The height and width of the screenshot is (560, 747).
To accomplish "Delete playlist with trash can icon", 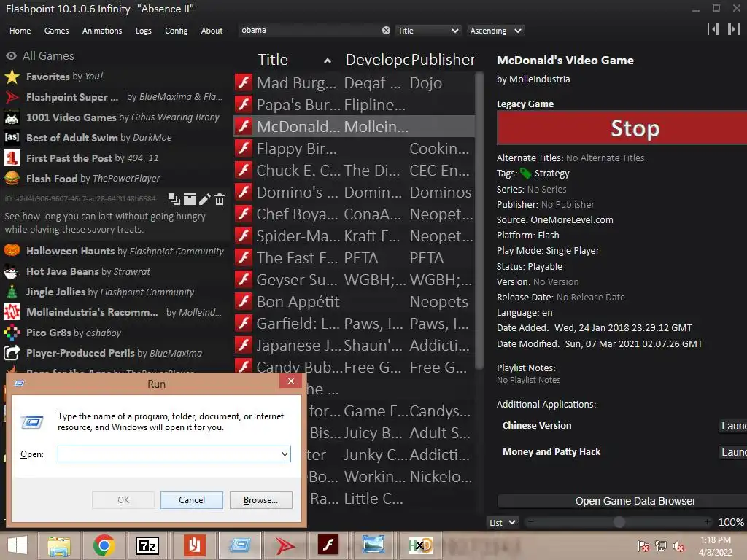I will pyautogui.click(x=219, y=199).
